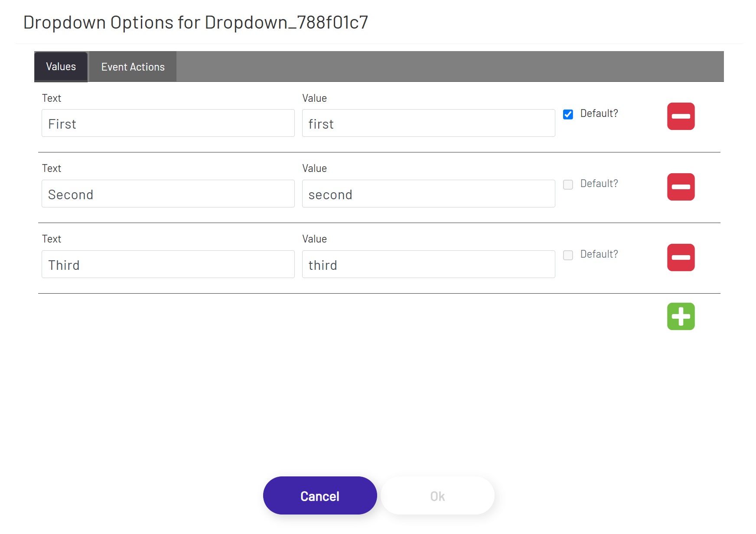Select the Text field containing Second
The width and height of the screenshot is (756, 534).
point(168,194)
